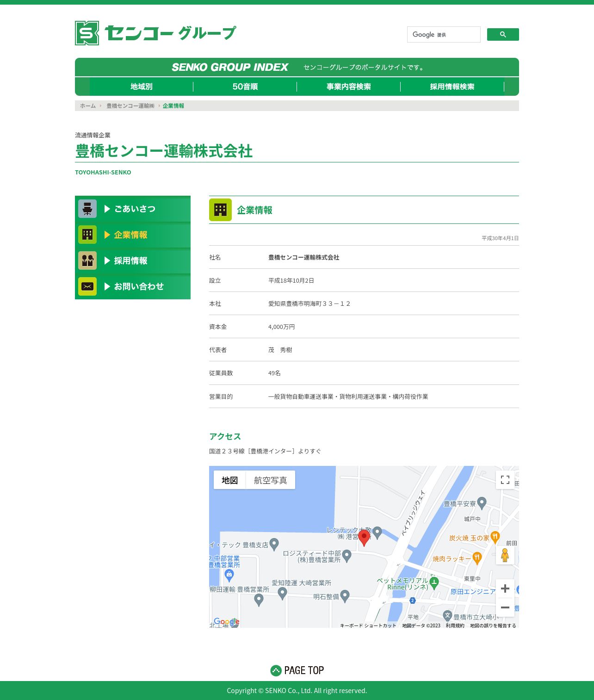Open the map 利用規約 link
This screenshot has width=594, height=700.
455,626
